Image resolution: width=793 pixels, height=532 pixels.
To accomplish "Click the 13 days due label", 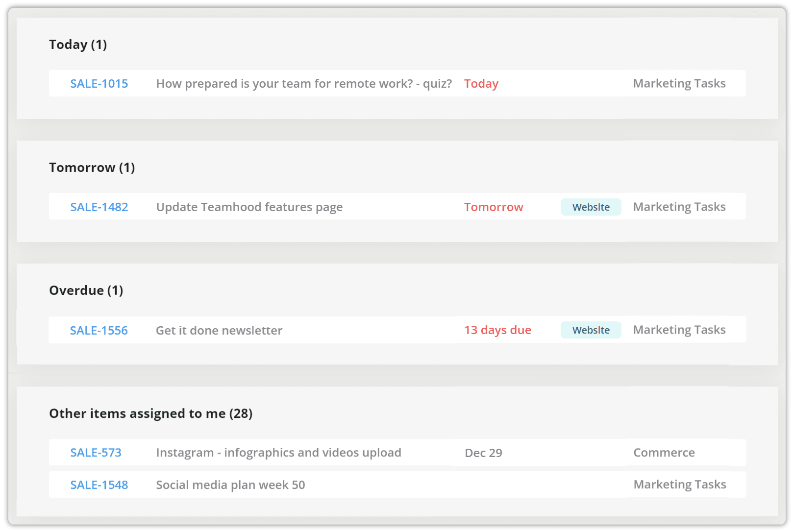I will pos(497,330).
